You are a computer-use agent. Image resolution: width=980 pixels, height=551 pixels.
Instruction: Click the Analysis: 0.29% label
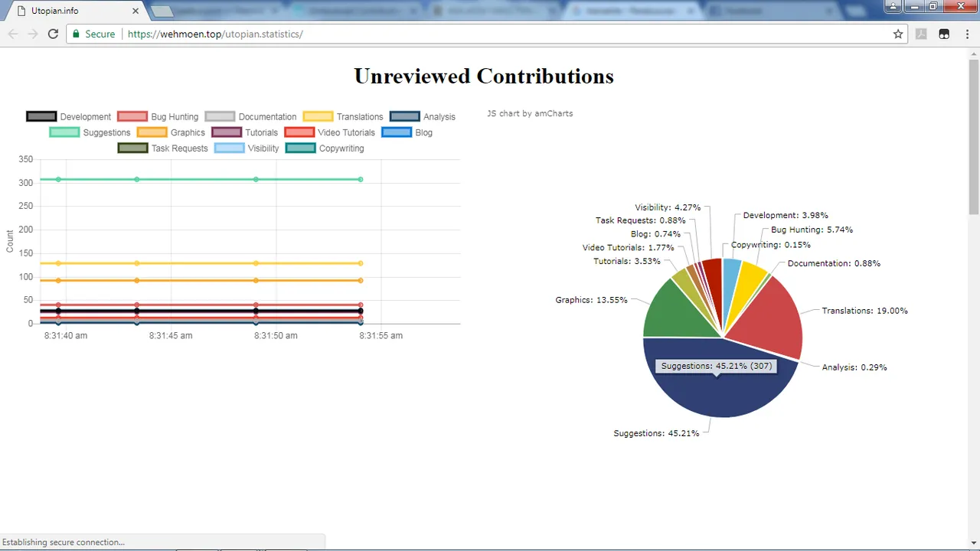[x=854, y=367]
